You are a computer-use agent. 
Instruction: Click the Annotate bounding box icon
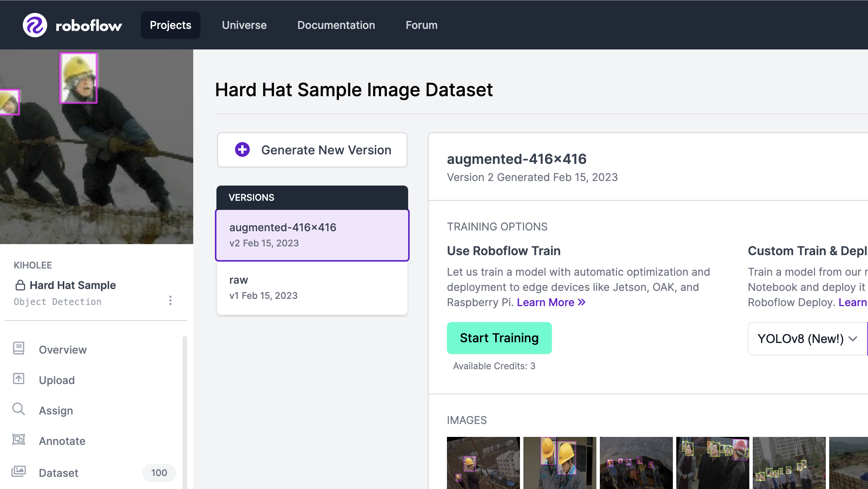point(19,440)
